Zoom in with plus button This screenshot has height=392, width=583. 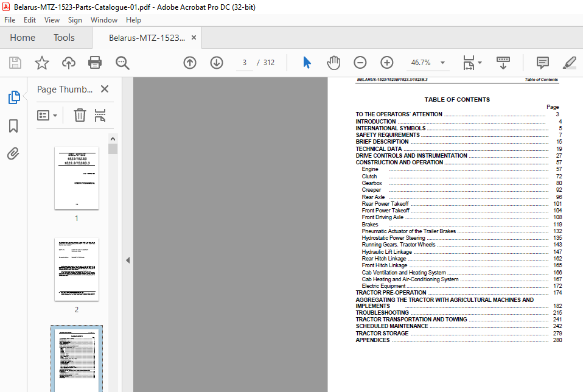pos(386,63)
